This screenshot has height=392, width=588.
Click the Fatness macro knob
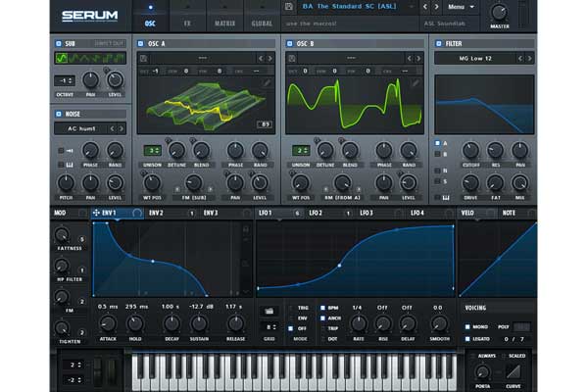[62, 235]
